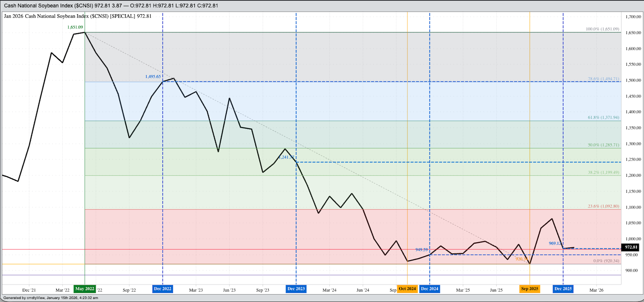644x302 pixels.
Task: Click the 1,300.00 y-axis price label
Action: pos(633,144)
